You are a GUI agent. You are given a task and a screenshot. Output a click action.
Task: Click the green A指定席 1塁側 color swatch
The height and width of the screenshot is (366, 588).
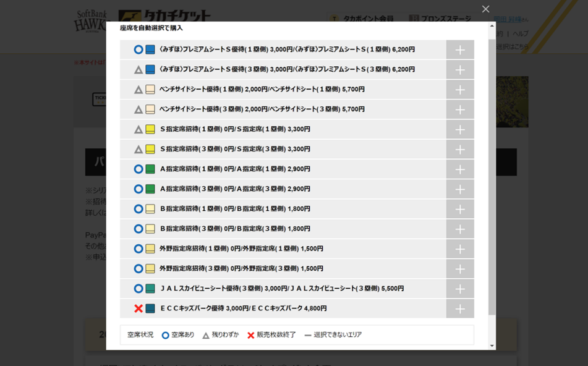click(x=150, y=169)
